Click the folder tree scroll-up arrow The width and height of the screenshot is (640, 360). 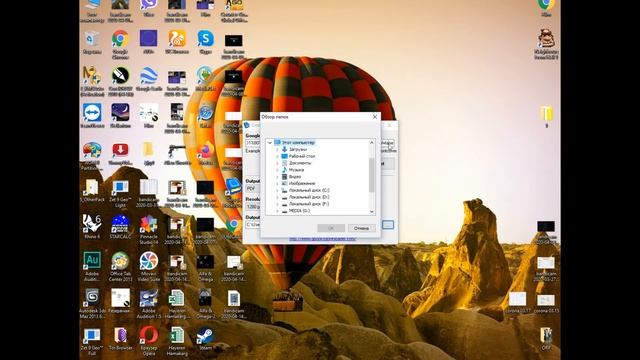pyautogui.click(x=371, y=142)
